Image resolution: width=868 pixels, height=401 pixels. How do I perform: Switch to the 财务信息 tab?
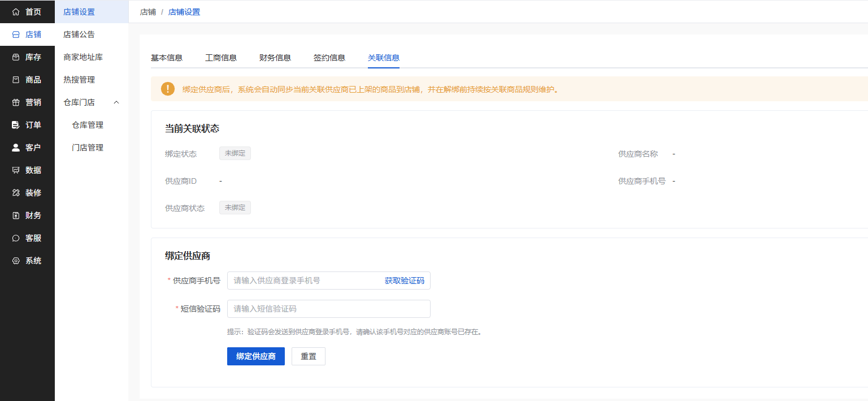click(x=275, y=58)
